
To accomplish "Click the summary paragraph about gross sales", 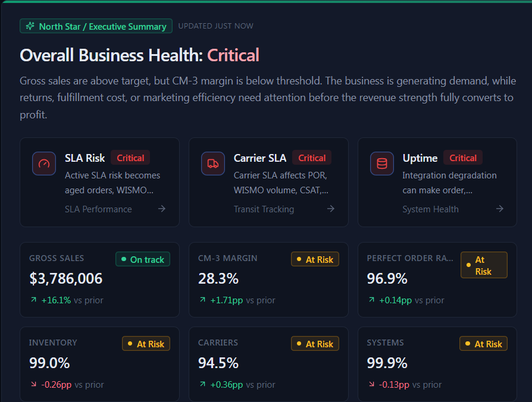I will point(268,98).
